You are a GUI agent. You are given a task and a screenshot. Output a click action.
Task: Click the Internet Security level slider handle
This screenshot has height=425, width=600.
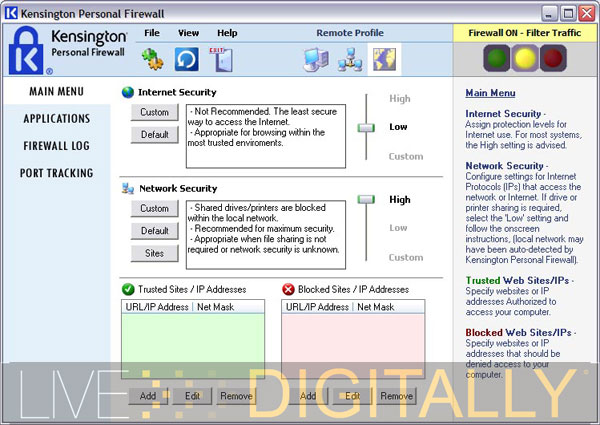pyautogui.click(x=366, y=127)
